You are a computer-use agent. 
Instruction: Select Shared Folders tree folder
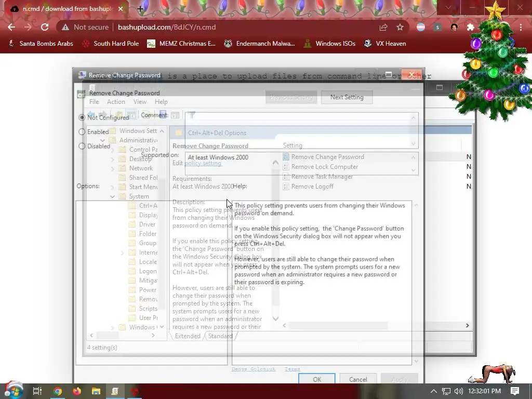138,178
